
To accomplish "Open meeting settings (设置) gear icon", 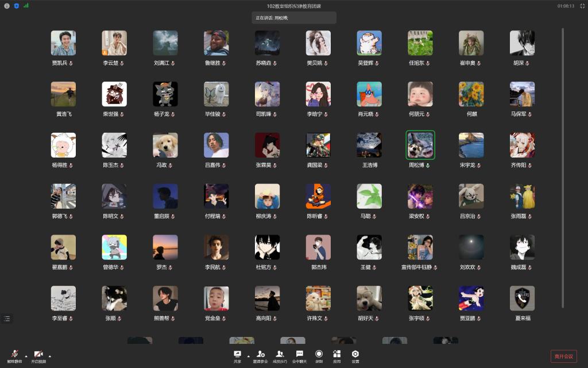I will (x=355, y=355).
